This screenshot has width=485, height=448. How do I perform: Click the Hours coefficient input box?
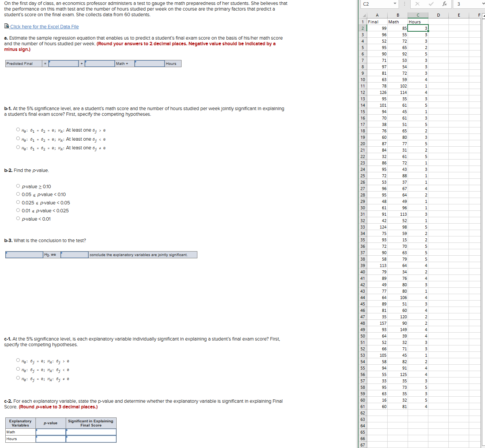coord(149,63)
